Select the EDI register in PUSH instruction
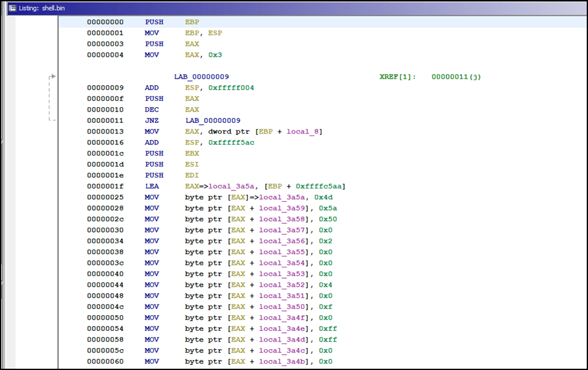This screenshot has height=370, width=588. 191,175
